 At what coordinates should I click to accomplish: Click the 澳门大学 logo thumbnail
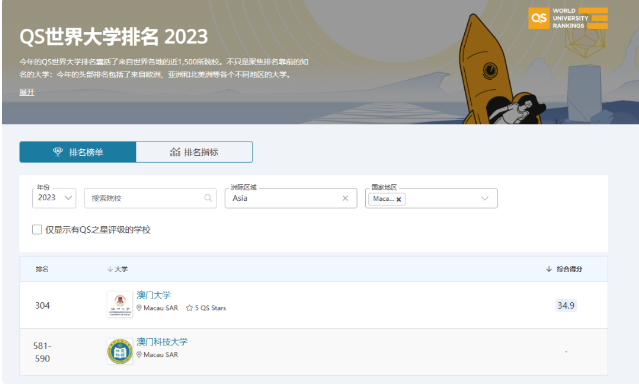coord(120,304)
